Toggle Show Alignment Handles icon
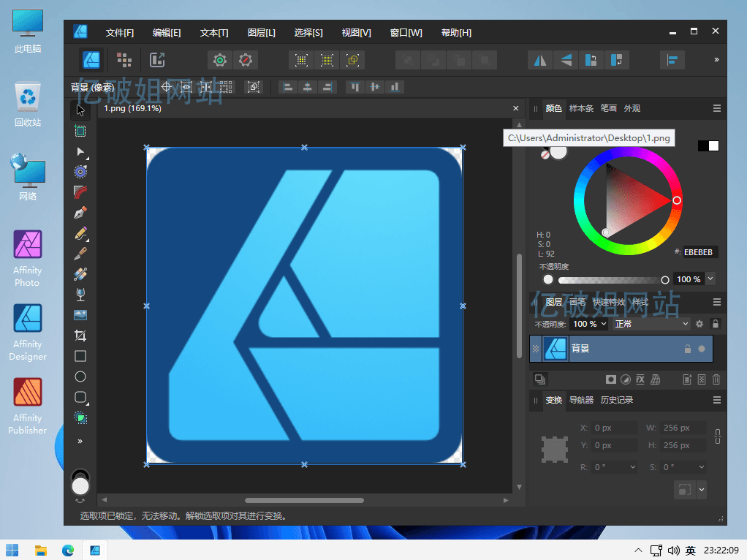Screen dimensions: 747x560 [x=206, y=87]
